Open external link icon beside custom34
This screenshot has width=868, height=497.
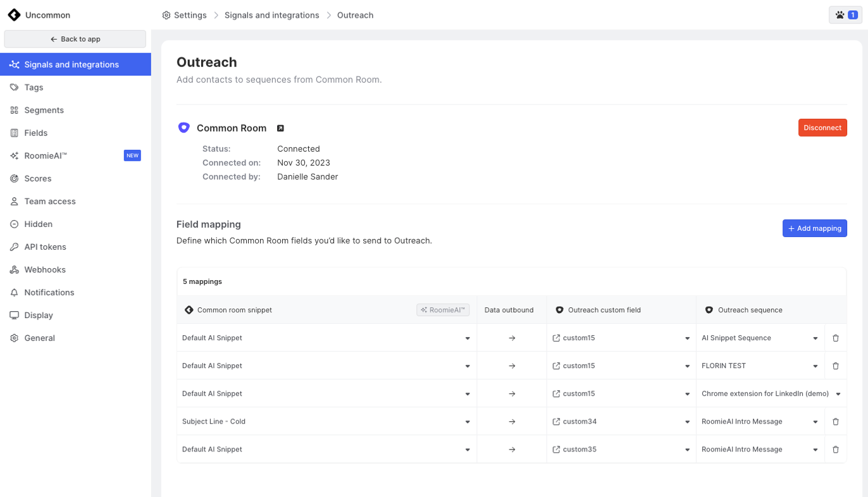556,422
